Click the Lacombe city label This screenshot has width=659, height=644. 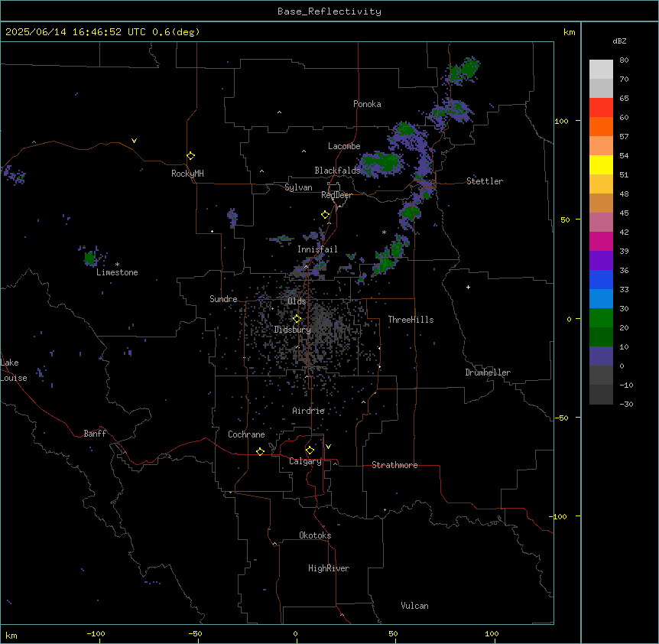tap(344, 146)
